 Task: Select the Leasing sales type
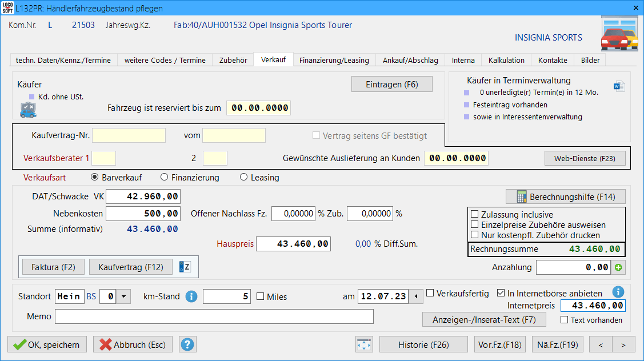click(244, 178)
